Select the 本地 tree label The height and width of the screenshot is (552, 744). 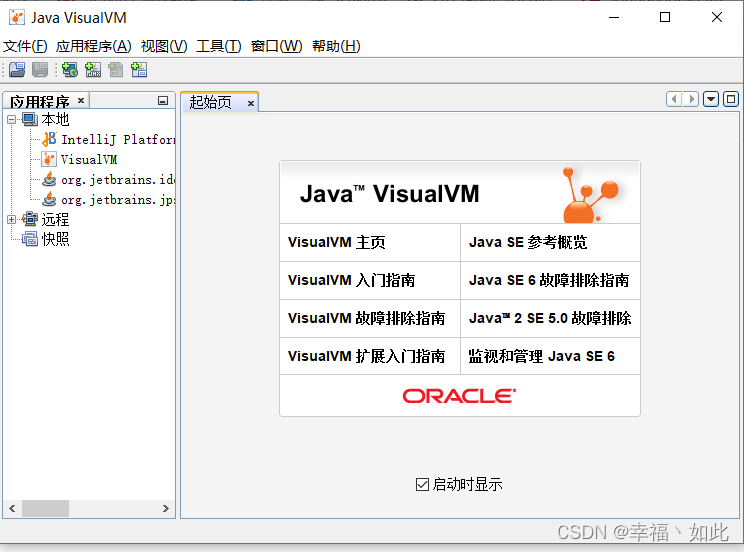(56, 120)
